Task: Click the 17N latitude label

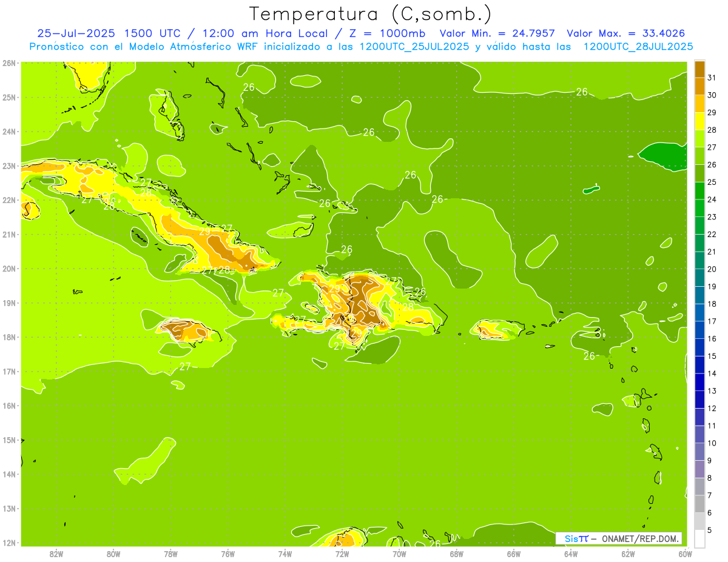Action: click(9, 371)
